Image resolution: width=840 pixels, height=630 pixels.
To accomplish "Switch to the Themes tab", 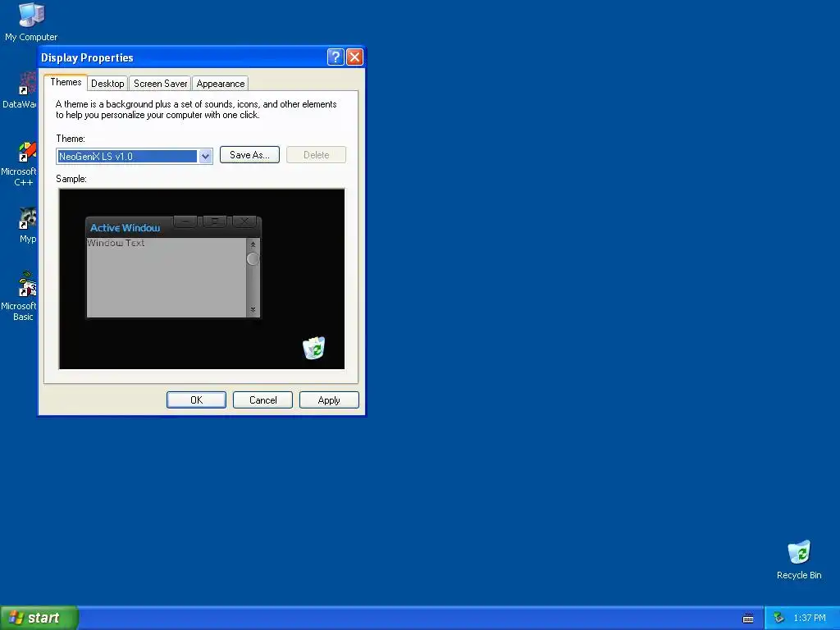I will pyautogui.click(x=66, y=82).
